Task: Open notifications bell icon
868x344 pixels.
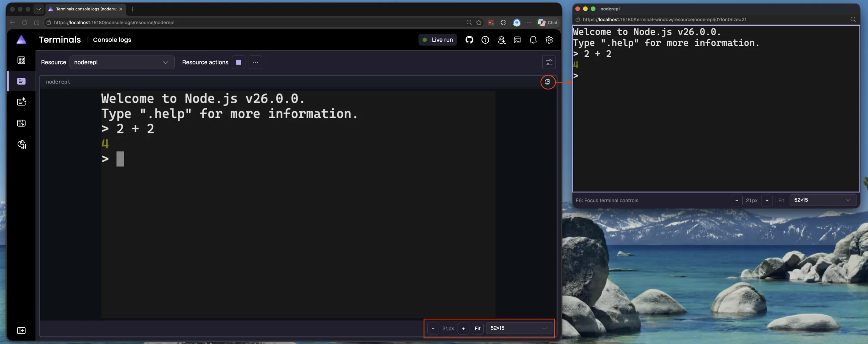Action: click(x=533, y=40)
